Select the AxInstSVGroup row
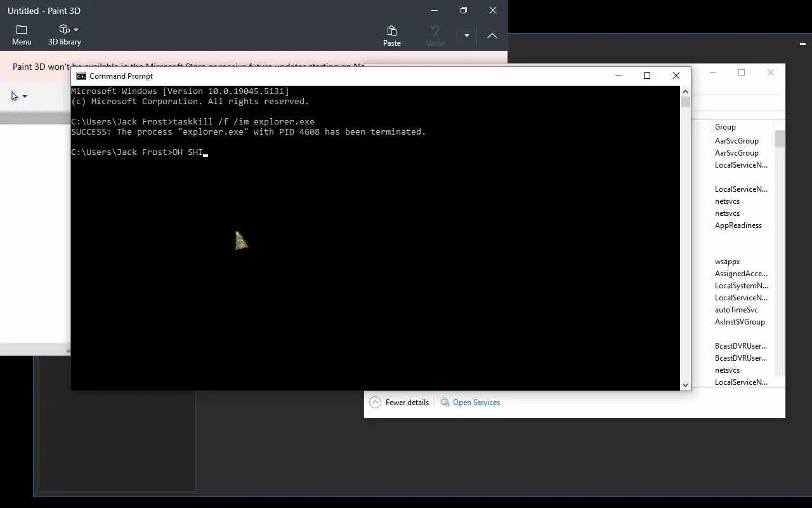The width and height of the screenshot is (812, 508). click(740, 322)
